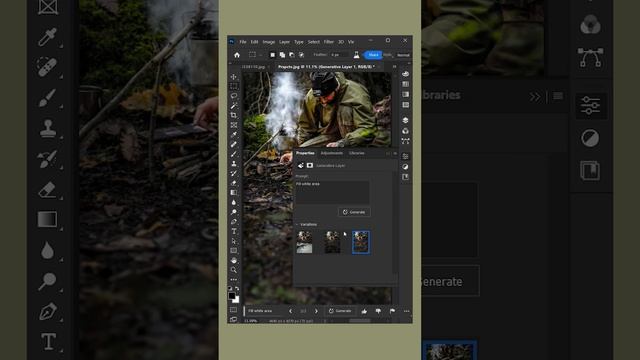Select the Rectangular Marquee tool
The width and height of the screenshot is (640, 360).
point(234,86)
